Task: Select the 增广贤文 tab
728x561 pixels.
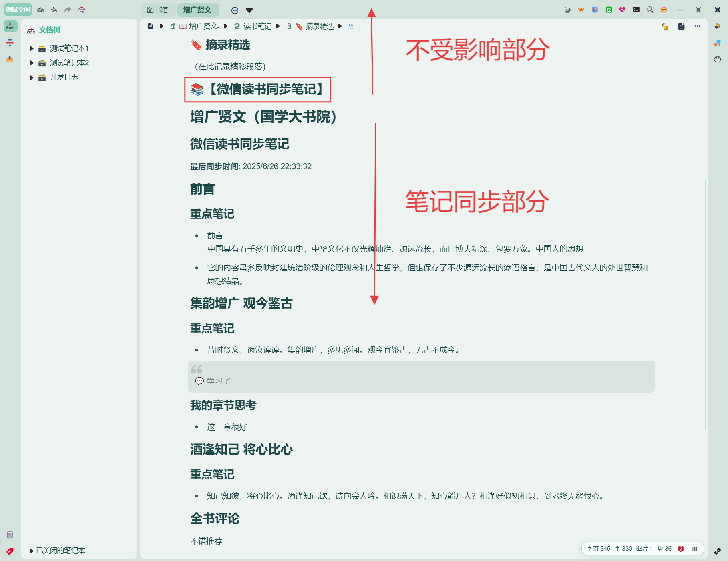Action: 197,10
